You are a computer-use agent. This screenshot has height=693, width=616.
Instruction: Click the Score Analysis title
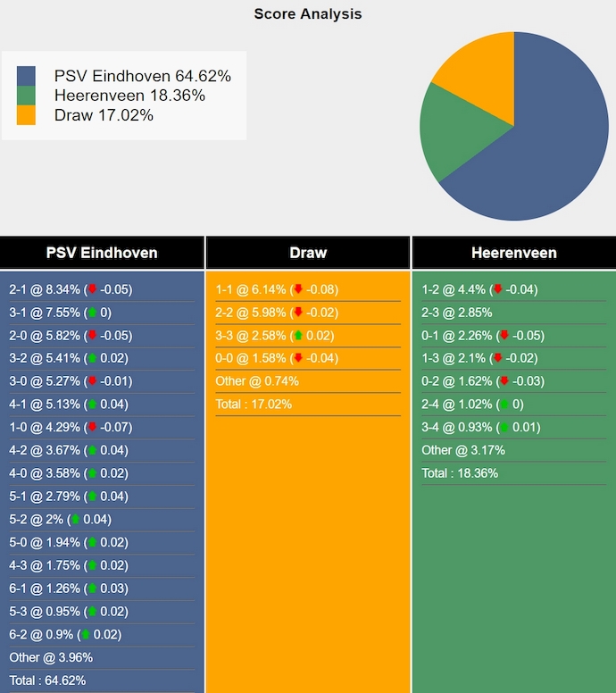308,13
